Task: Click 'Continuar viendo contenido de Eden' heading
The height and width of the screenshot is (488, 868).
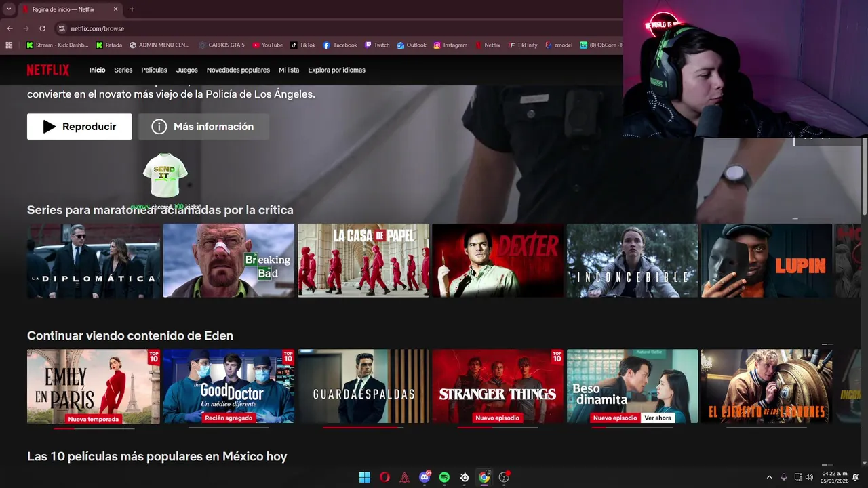Action: [x=130, y=336]
